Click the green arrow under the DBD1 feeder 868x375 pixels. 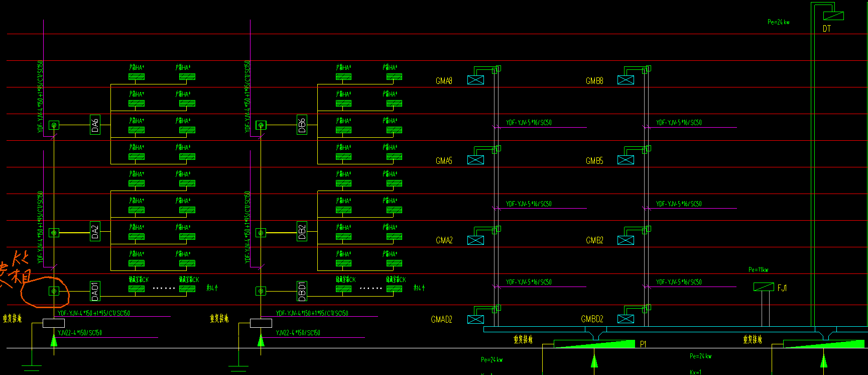[261, 340]
